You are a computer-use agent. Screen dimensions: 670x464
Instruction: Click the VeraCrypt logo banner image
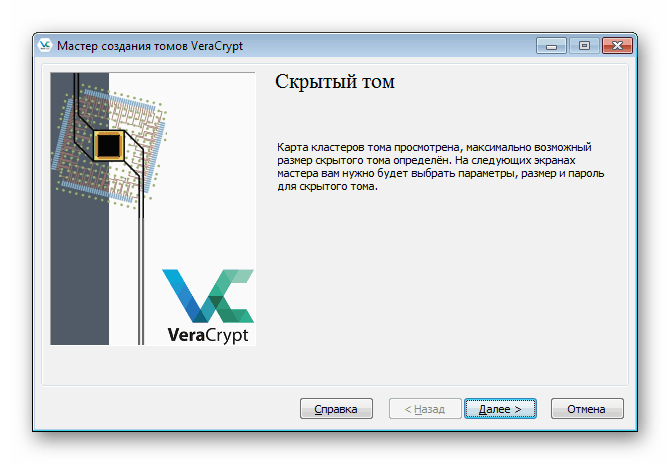click(153, 209)
